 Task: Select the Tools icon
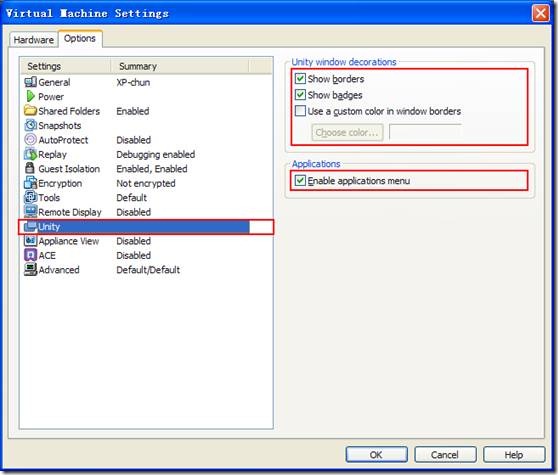[30, 197]
